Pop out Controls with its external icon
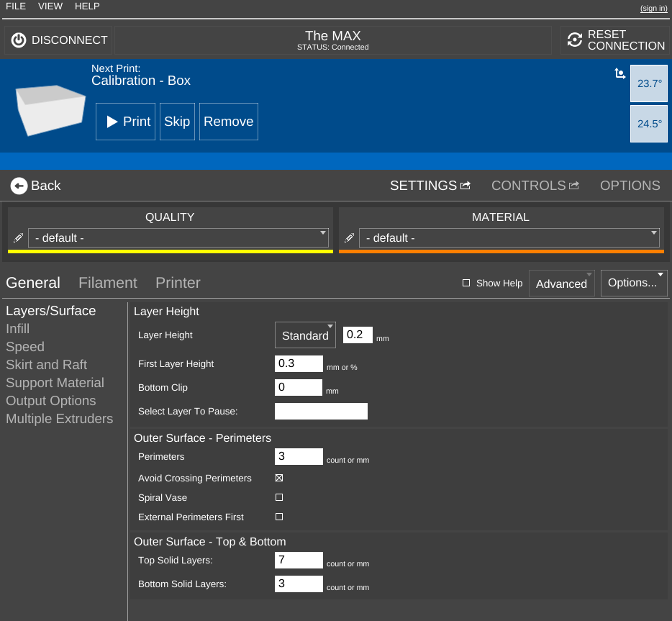672x621 pixels. tap(573, 186)
